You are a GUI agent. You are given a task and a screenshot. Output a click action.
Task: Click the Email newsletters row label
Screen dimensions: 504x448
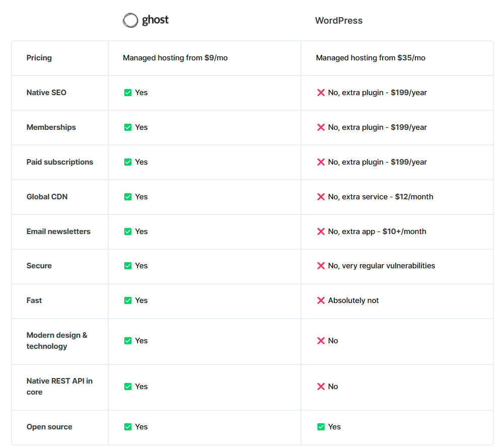coord(58,232)
